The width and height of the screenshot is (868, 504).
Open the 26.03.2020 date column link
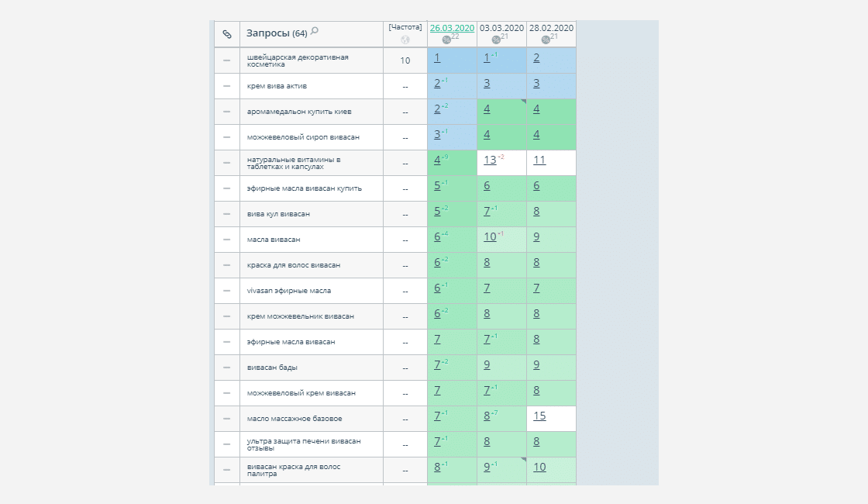(452, 28)
